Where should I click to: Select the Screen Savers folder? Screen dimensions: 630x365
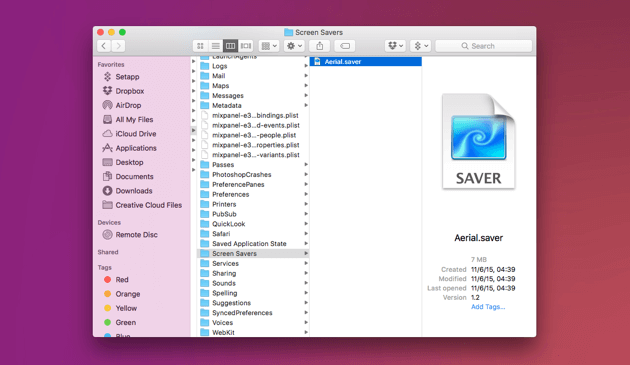tap(253, 254)
